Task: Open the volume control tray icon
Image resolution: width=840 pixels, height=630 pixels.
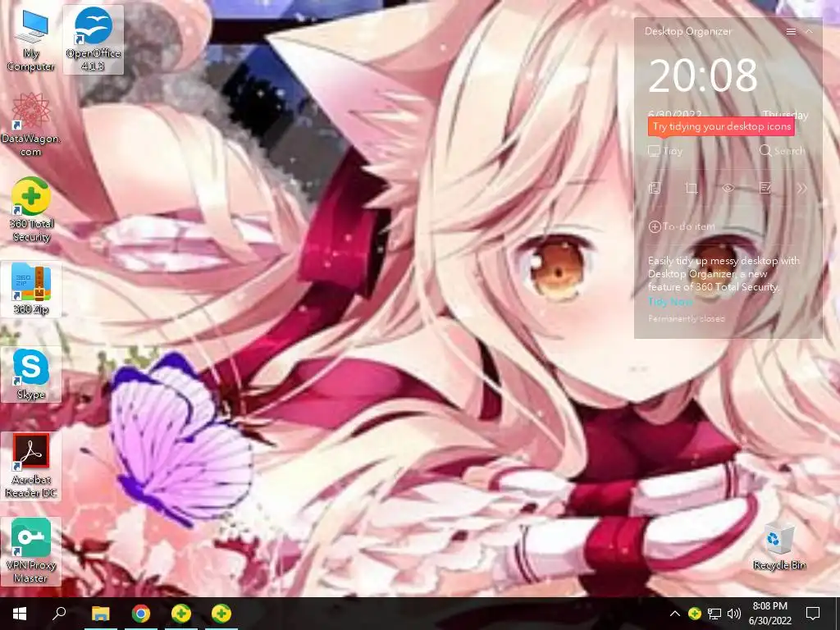Action: point(734,614)
